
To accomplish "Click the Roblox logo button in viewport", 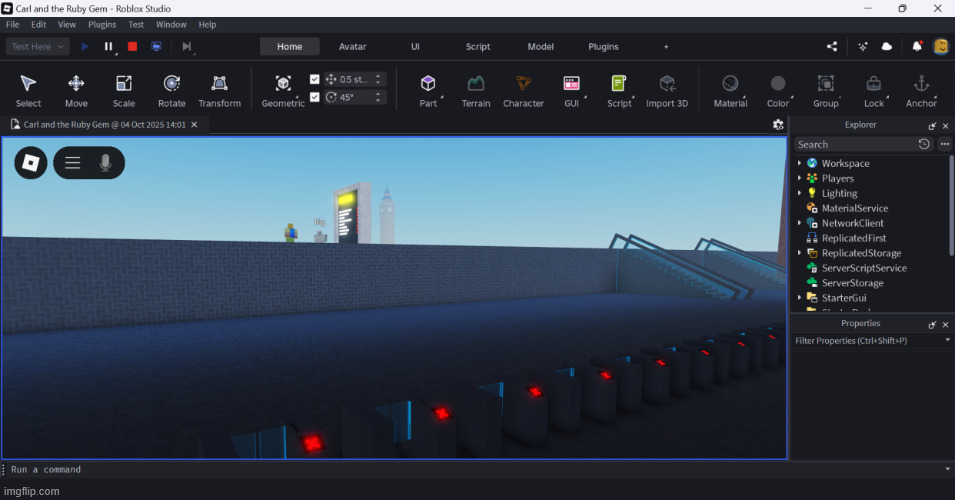I will coord(30,163).
